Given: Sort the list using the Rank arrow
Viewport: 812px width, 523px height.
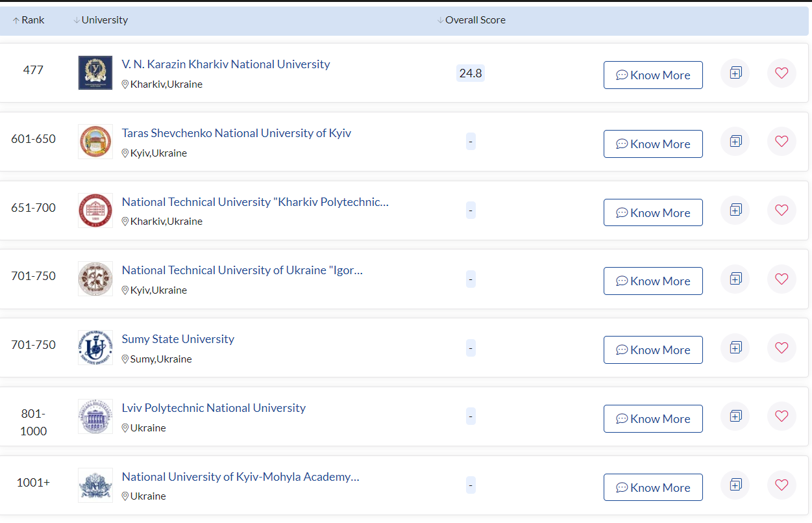Looking at the screenshot, I should coord(16,19).
